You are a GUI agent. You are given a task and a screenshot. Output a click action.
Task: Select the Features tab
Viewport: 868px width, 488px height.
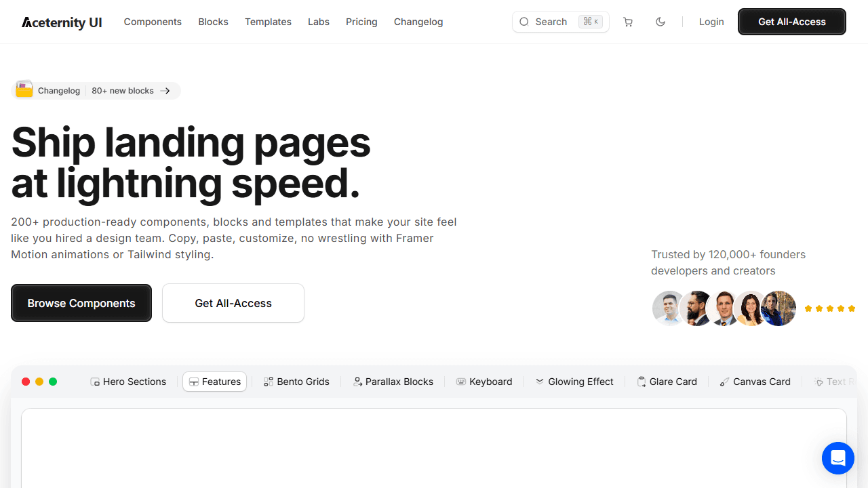(215, 382)
